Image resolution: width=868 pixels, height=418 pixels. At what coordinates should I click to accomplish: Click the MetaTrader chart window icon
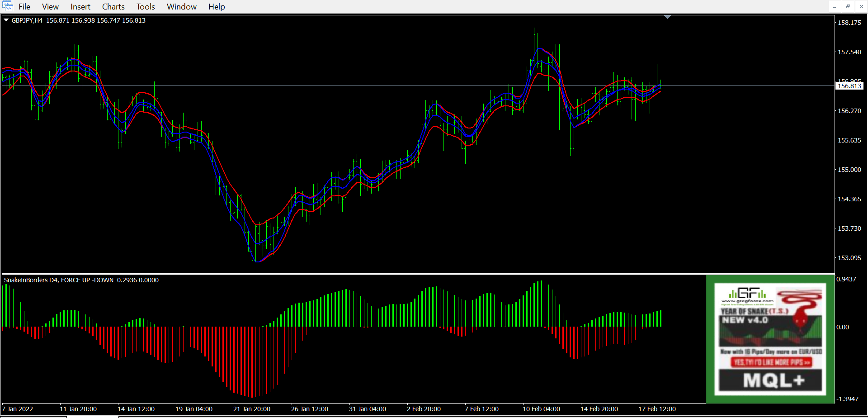coord(7,6)
